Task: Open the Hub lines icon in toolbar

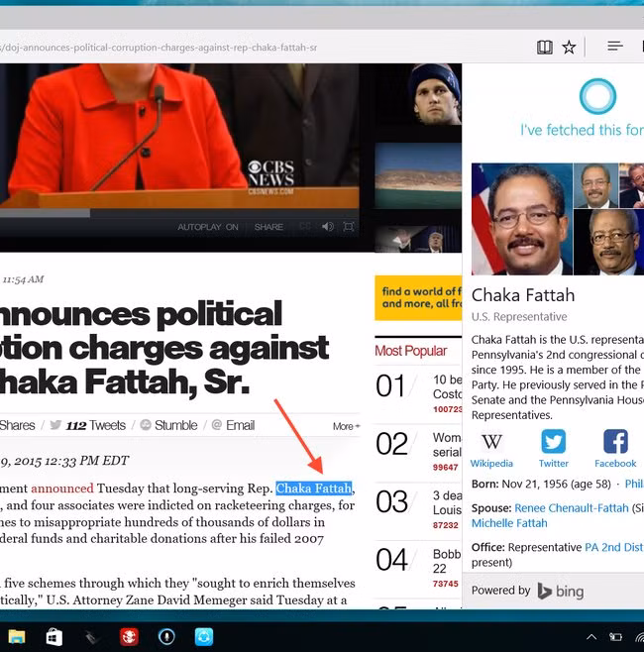Action: tap(614, 47)
